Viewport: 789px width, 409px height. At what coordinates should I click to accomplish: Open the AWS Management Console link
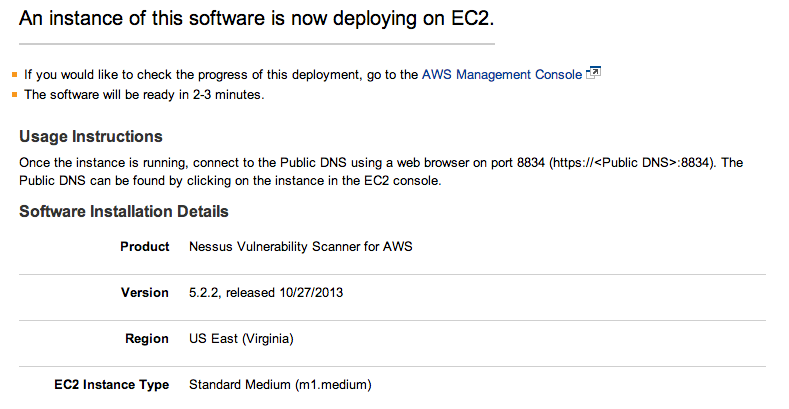(x=502, y=74)
